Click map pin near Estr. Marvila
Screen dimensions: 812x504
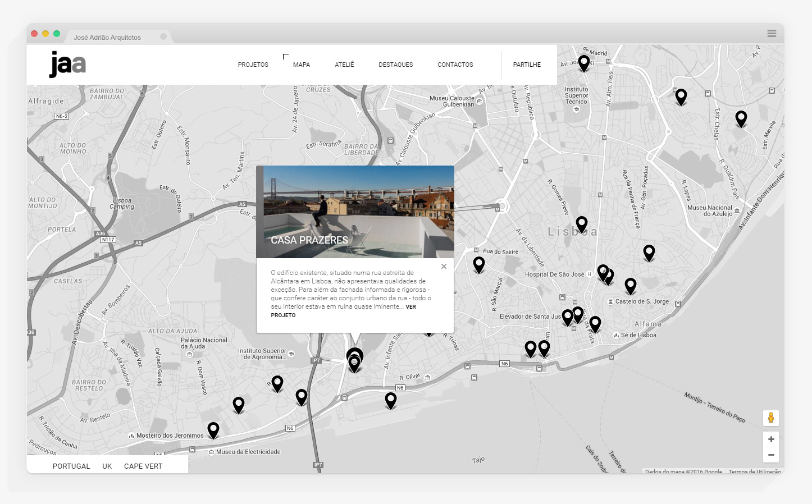click(x=741, y=118)
